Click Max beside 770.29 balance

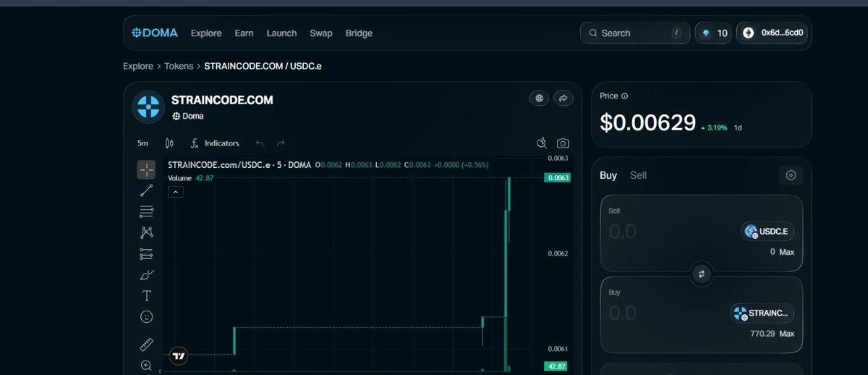(x=787, y=334)
